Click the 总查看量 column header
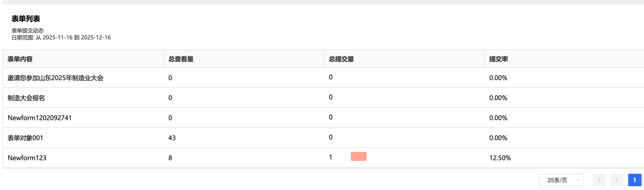 pos(181,59)
